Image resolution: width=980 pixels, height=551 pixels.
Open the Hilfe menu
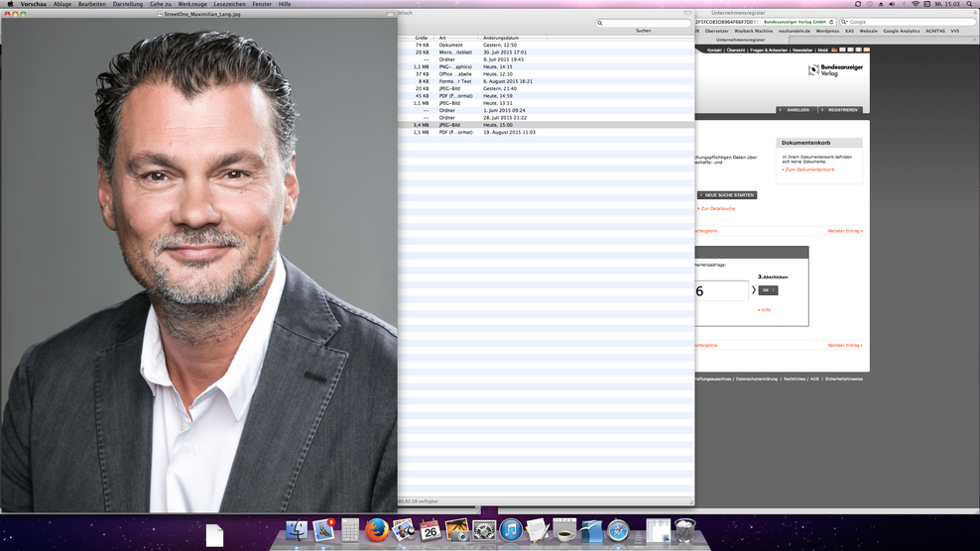click(285, 4)
